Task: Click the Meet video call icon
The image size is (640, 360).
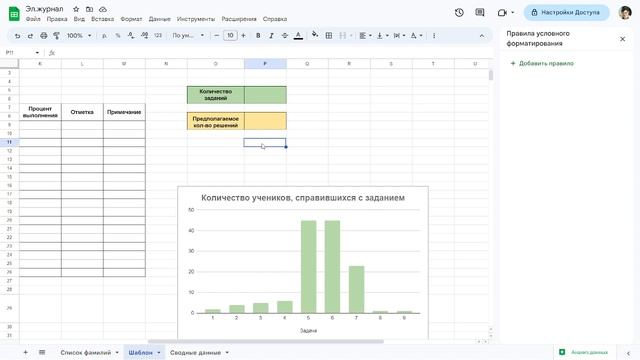Action: [502, 13]
